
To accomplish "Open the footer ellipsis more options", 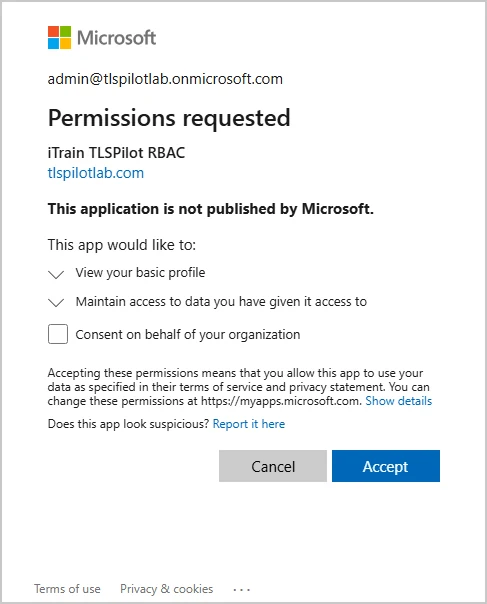I will click(242, 589).
